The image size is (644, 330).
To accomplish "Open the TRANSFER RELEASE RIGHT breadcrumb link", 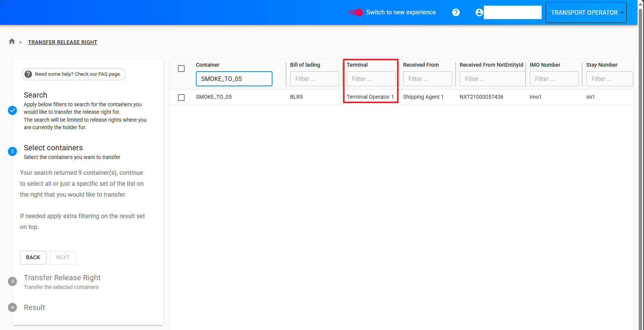I will tap(63, 42).
